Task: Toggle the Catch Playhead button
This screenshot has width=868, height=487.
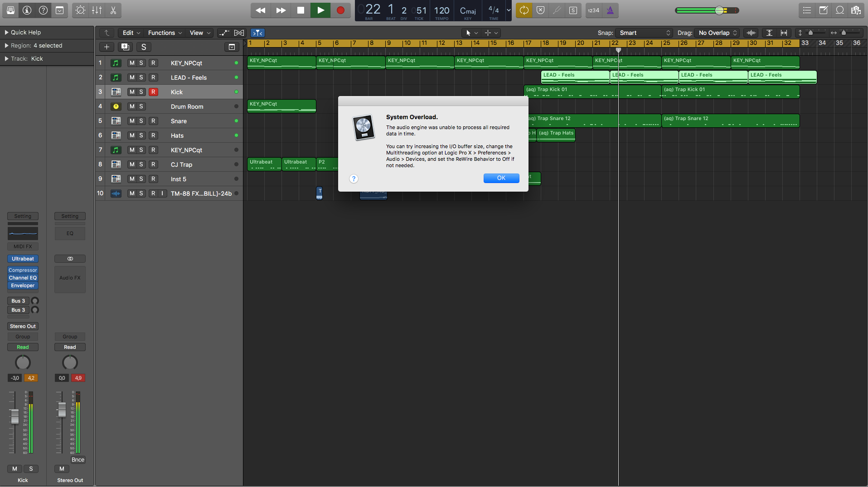Action: click(x=257, y=33)
